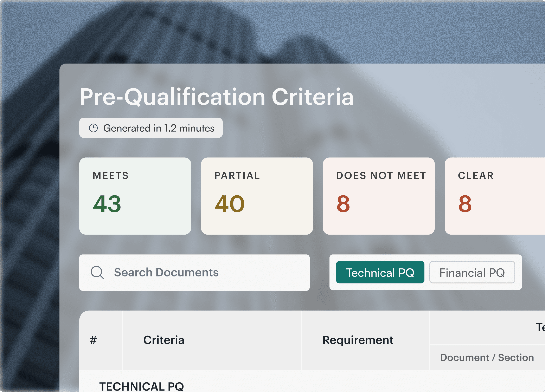The height and width of the screenshot is (392, 545).
Task: Open the CLEAR 8 summary card
Action: click(x=495, y=196)
